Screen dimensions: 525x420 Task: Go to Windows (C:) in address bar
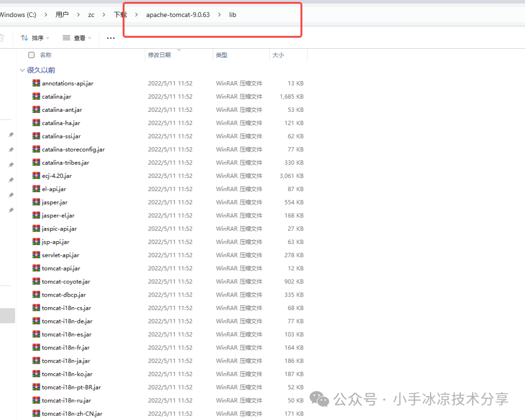point(18,15)
